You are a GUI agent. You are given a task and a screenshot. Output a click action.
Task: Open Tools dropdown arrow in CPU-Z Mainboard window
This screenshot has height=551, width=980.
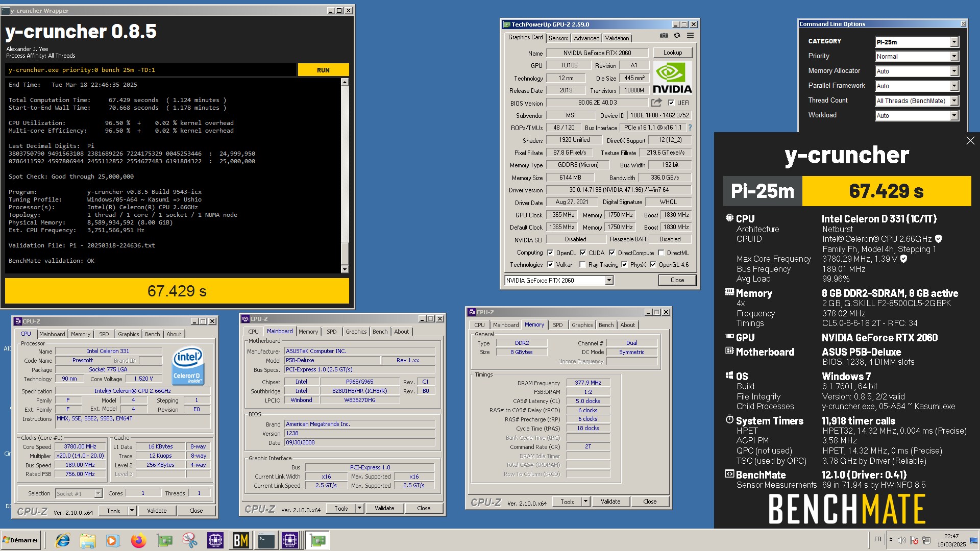coord(359,509)
